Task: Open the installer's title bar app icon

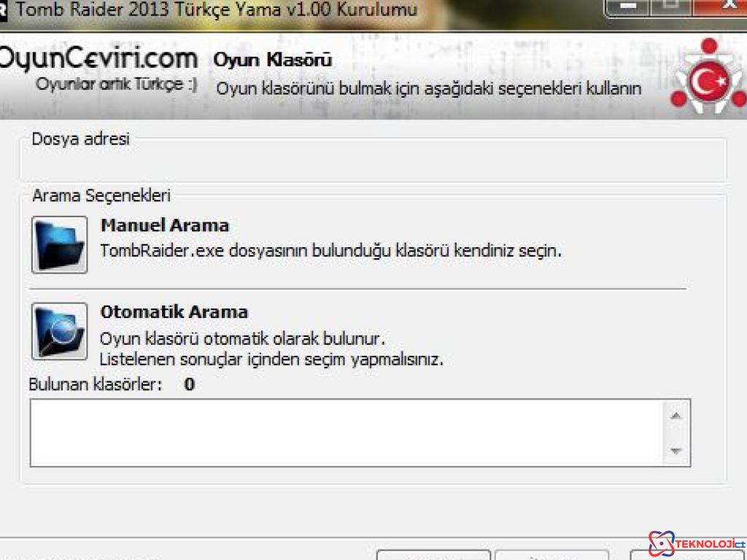Action: (3, 9)
